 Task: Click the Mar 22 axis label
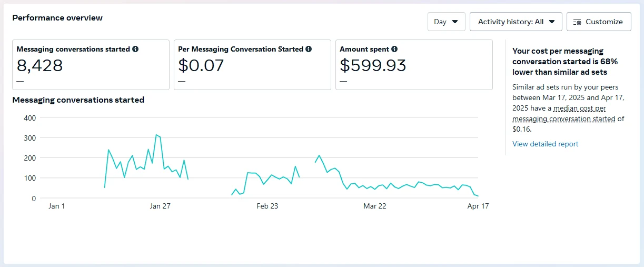point(375,206)
